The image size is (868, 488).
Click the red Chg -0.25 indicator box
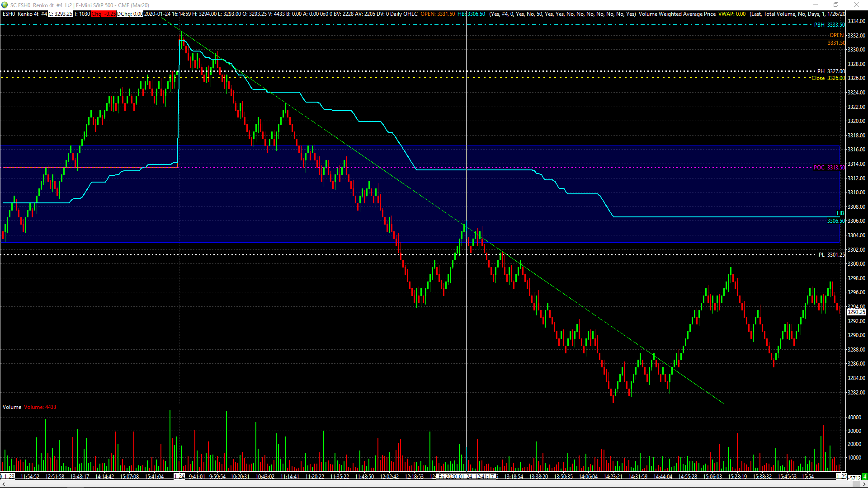[103, 14]
